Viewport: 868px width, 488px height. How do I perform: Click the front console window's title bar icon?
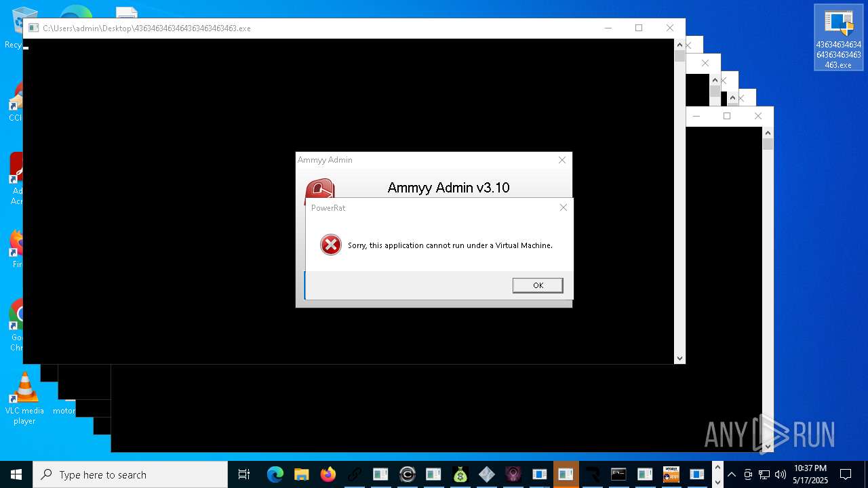pos(33,28)
